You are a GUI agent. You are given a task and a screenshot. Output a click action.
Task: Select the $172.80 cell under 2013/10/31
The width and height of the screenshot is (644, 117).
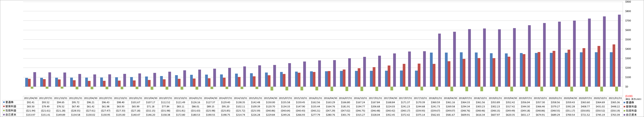[181, 115]
